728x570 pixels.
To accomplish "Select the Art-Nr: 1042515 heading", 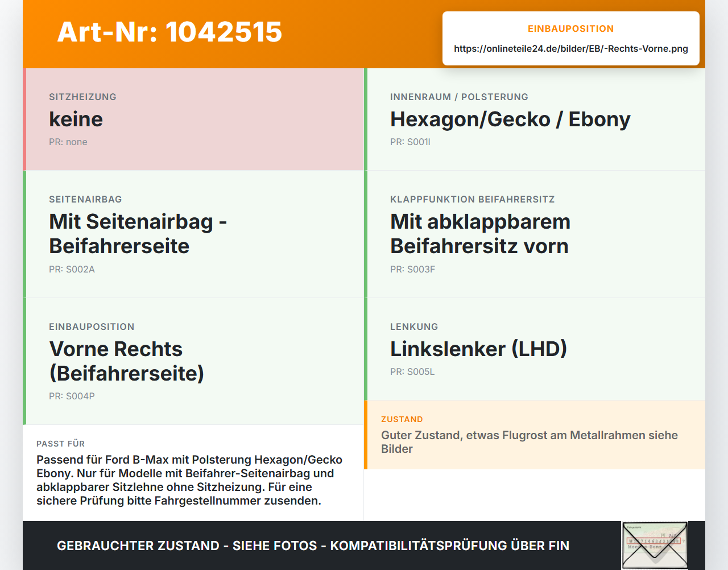I will [x=169, y=32].
